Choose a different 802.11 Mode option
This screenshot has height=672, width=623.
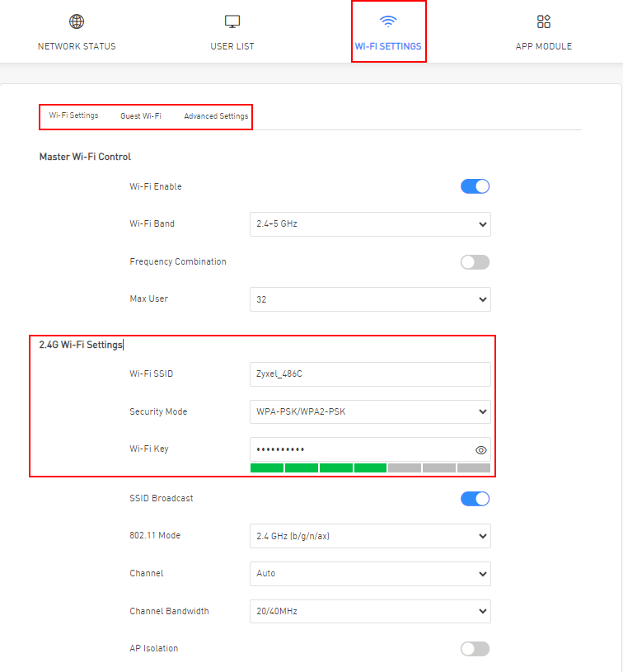[370, 536]
